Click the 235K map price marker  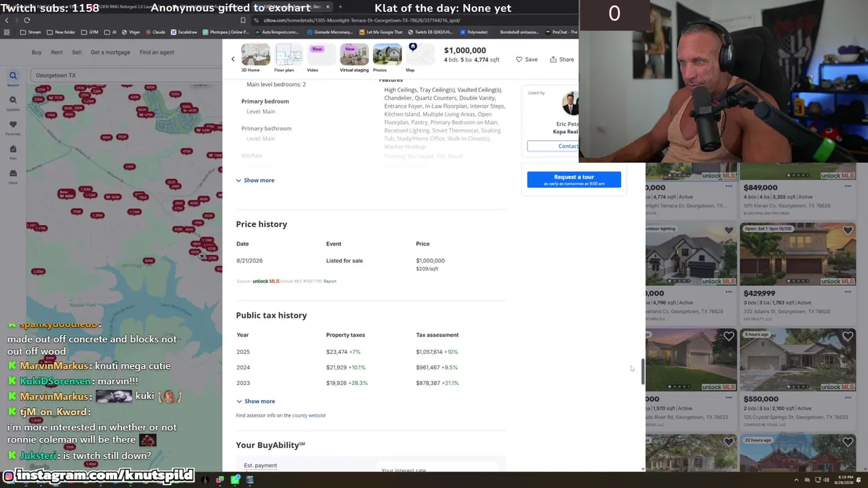coord(130,166)
